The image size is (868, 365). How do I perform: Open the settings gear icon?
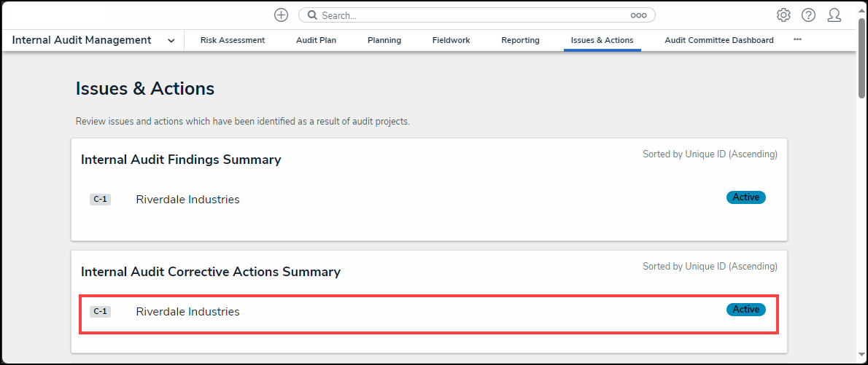(783, 15)
